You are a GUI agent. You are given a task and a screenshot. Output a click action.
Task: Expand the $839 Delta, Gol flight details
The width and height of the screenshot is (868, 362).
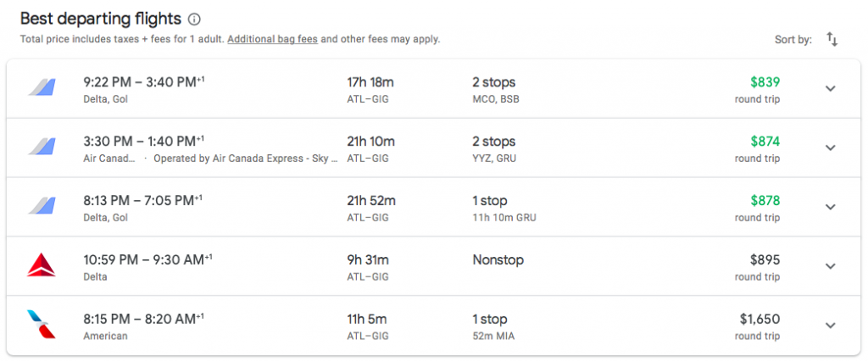(830, 88)
